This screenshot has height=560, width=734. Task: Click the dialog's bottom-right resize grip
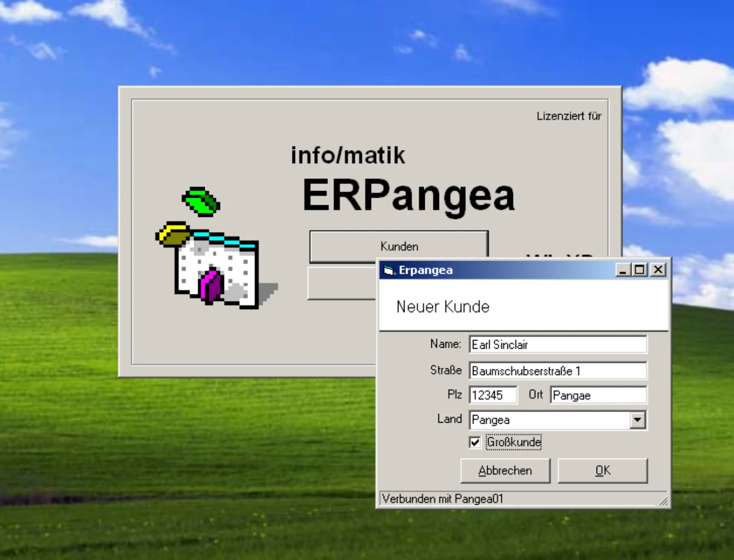pyautogui.click(x=663, y=500)
